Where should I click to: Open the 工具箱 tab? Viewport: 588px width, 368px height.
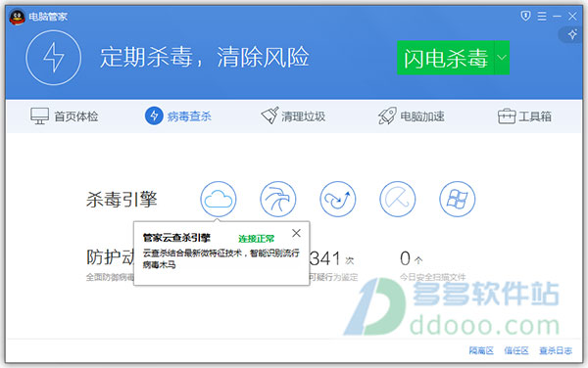click(x=524, y=116)
